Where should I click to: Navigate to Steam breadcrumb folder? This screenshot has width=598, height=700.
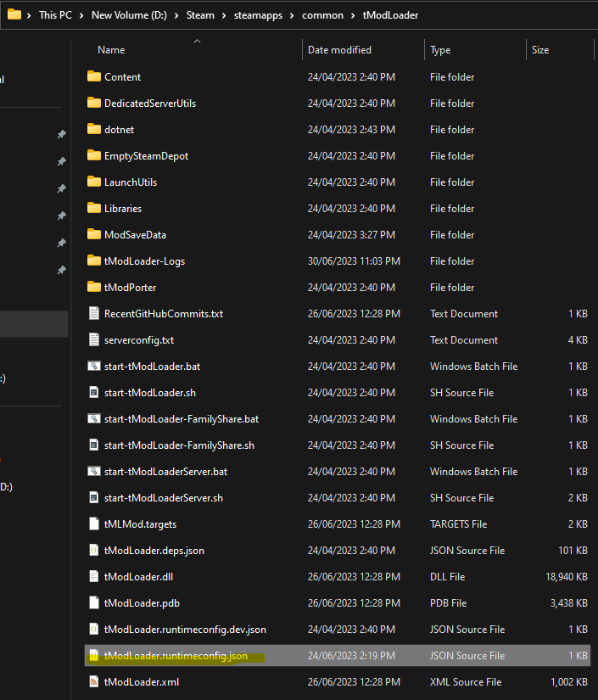click(200, 15)
